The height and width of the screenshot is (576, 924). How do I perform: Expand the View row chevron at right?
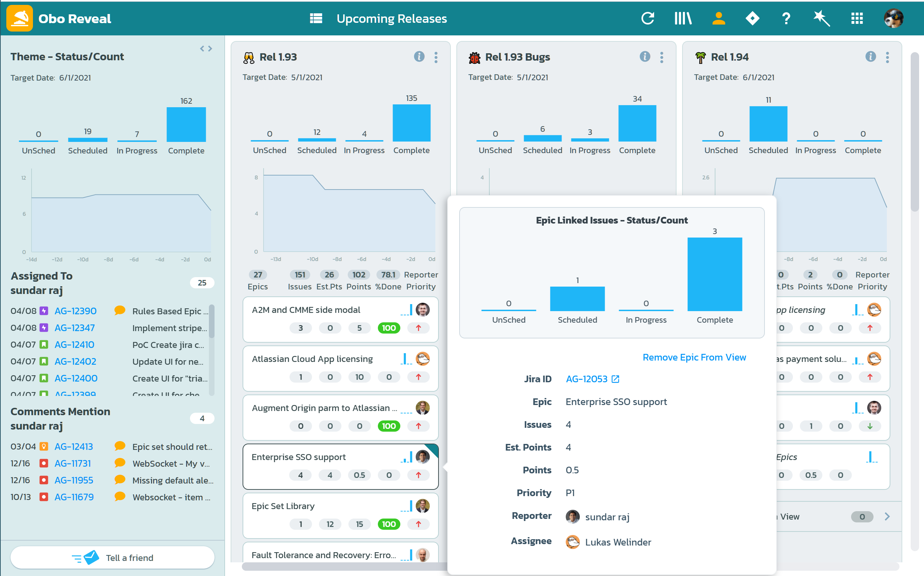[887, 516]
